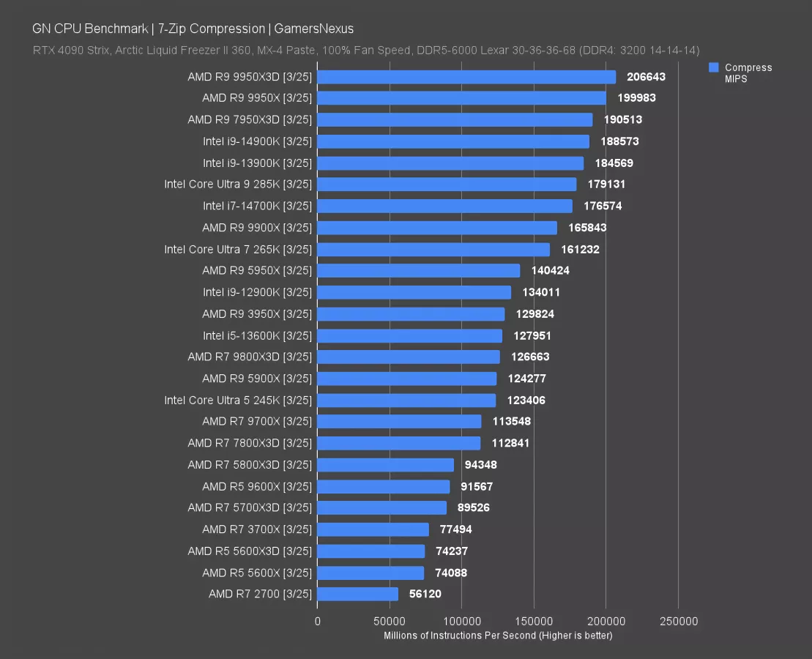Image resolution: width=812 pixels, height=659 pixels.
Task: Select the AMD R7 2700 bar
Action: pos(358,594)
